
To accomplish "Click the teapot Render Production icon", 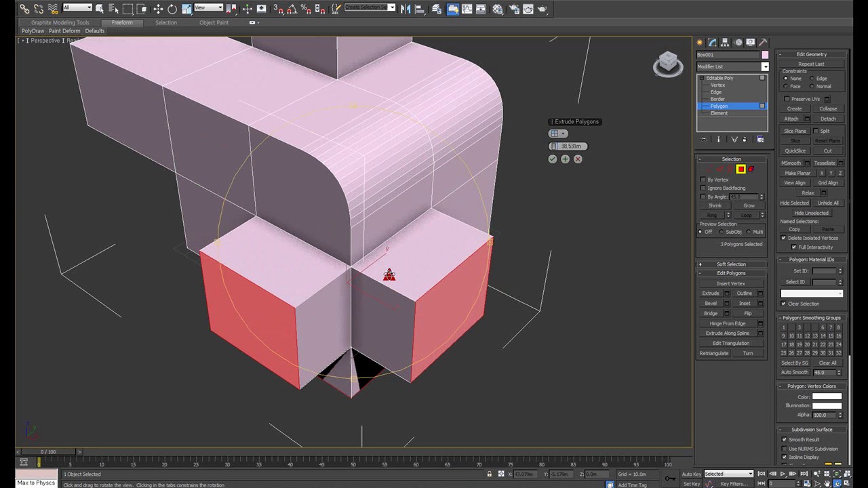I will coord(542,9).
